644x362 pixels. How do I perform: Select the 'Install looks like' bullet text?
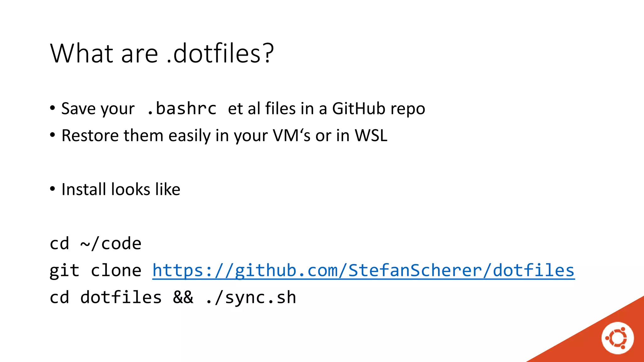click(x=121, y=189)
